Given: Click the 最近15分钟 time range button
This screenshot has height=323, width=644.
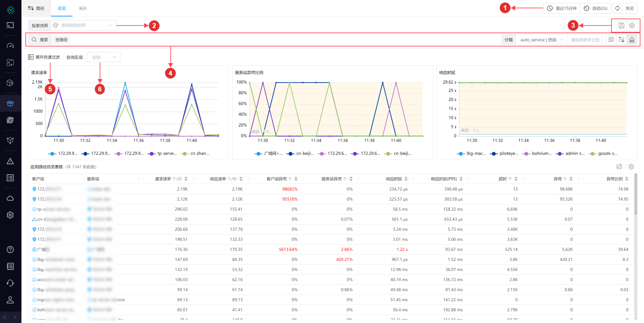Looking at the screenshot, I should [x=562, y=8].
